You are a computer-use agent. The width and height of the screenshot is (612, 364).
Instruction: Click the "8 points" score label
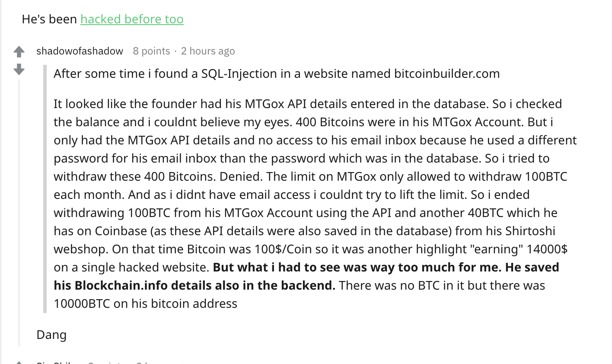151,51
